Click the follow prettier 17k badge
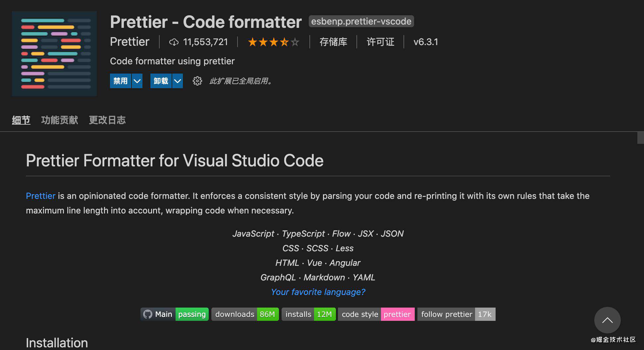The image size is (644, 350). 456,314
